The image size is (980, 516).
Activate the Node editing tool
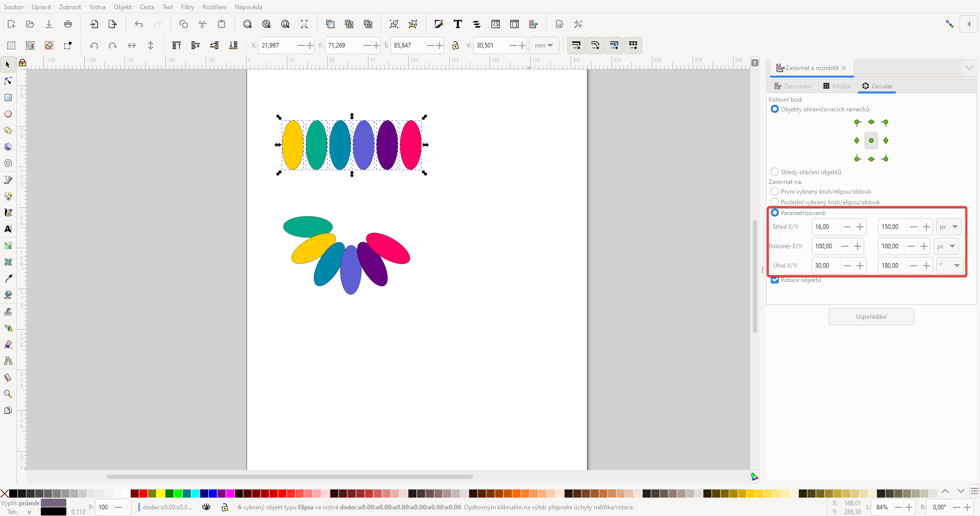pos(8,81)
